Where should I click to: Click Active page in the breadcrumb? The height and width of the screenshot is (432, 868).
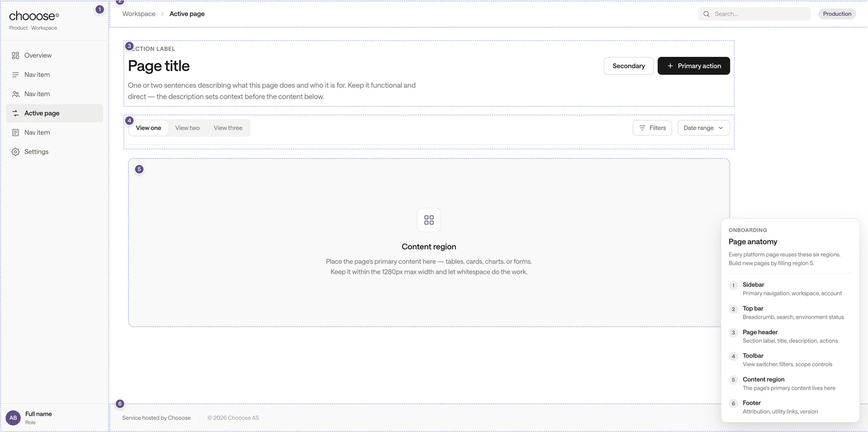187,14
